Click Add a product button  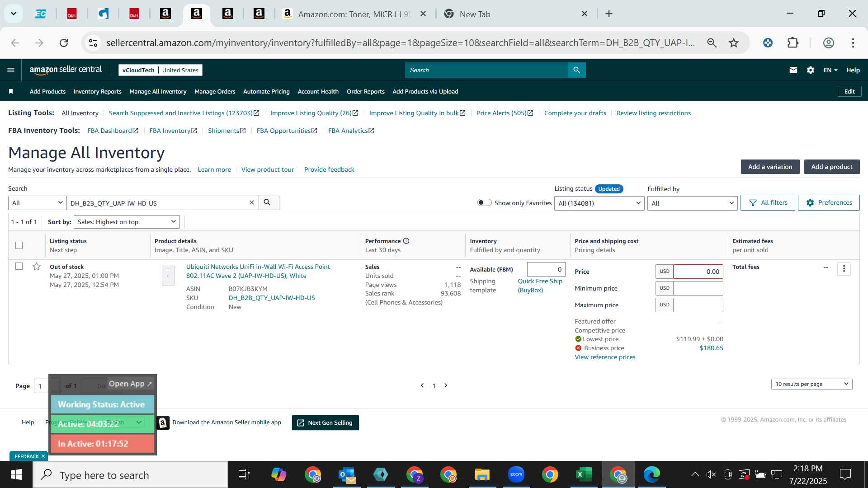(x=831, y=167)
